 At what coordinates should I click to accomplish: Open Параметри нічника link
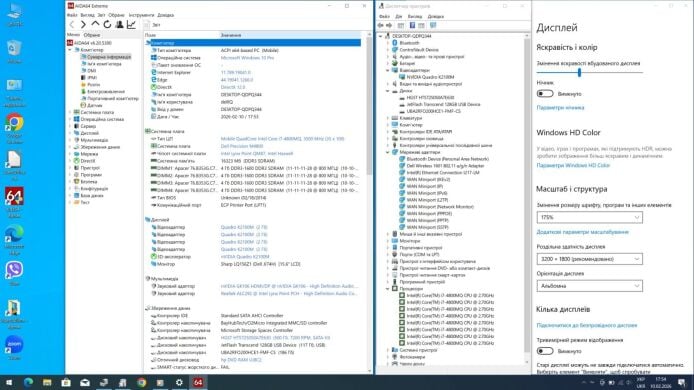560,108
